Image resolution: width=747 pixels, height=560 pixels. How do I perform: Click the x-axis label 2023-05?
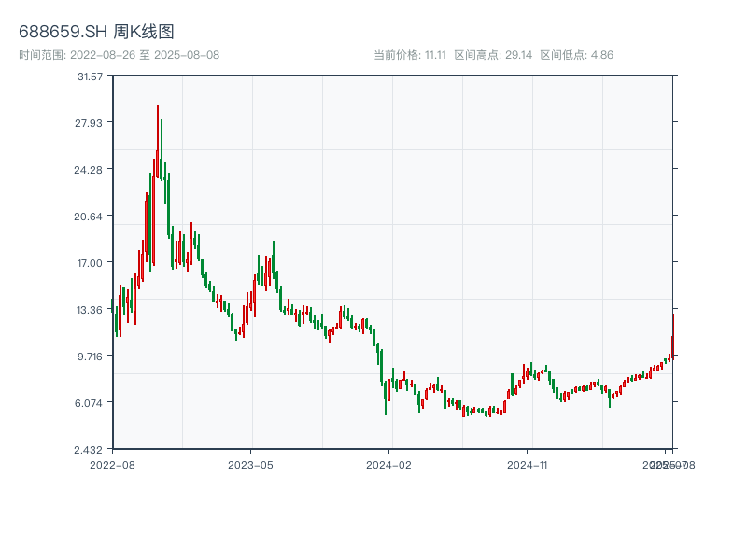click(x=250, y=465)
